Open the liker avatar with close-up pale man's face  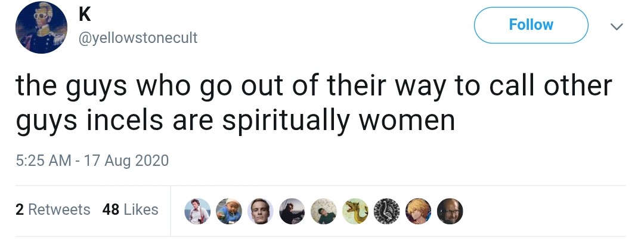click(261, 211)
